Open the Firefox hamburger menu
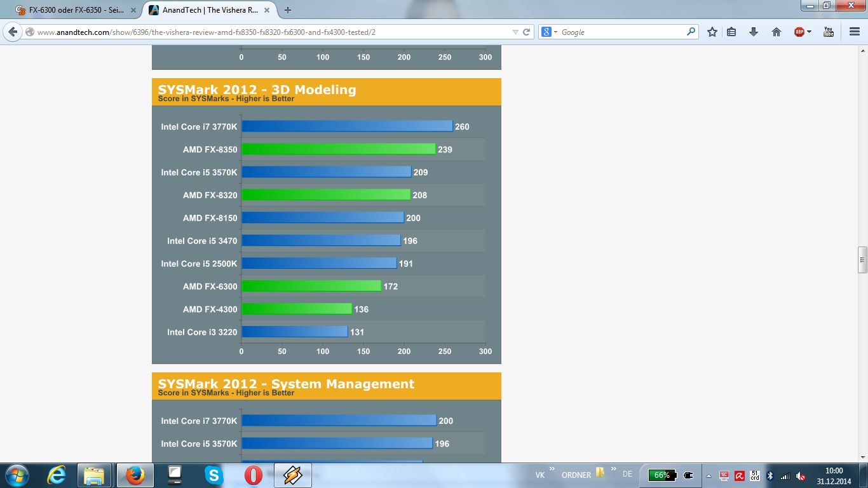Viewport: 868px width, 488px height. 855,32
